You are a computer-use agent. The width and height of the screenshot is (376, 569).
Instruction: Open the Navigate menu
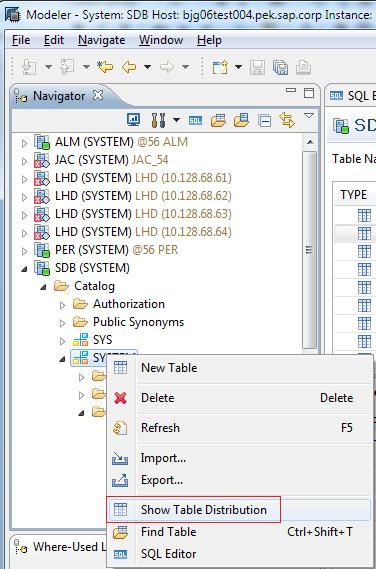point(101,40)
